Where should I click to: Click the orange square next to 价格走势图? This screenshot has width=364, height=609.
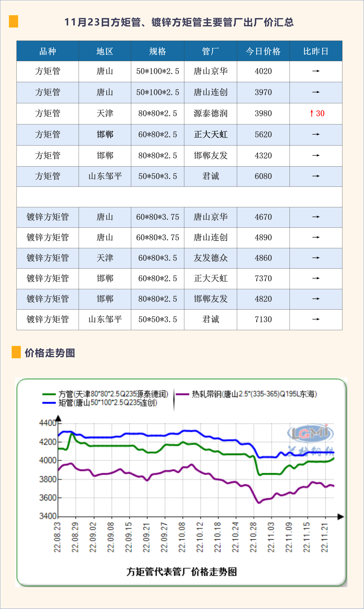16,352
